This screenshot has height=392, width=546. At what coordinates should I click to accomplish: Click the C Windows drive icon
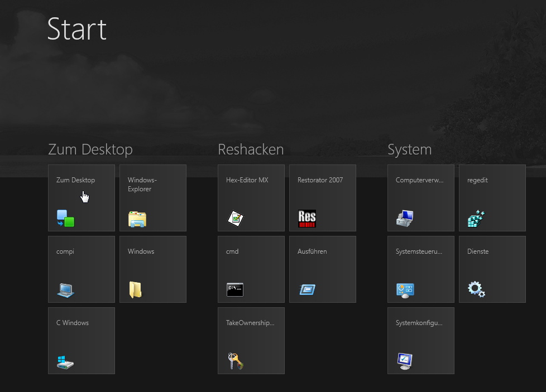coord(65,362)
